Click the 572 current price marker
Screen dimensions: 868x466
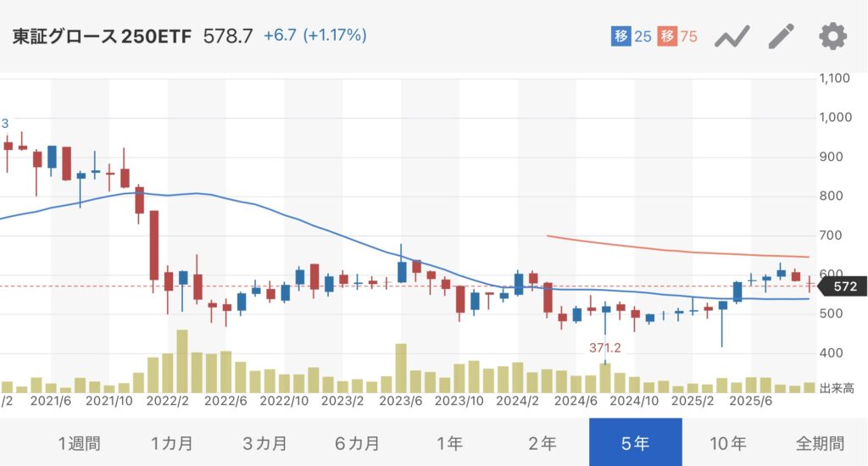click(844, 287)
